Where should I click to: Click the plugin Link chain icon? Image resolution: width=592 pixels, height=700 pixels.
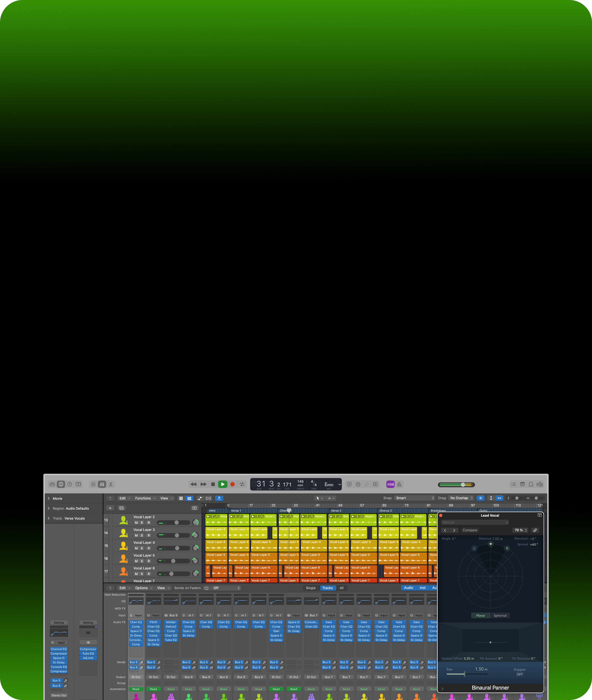coord(535,530)
